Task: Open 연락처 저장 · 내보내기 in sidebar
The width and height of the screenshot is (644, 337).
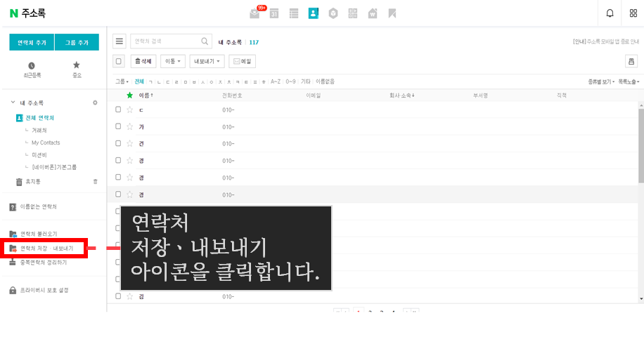Action: (47, 249)
